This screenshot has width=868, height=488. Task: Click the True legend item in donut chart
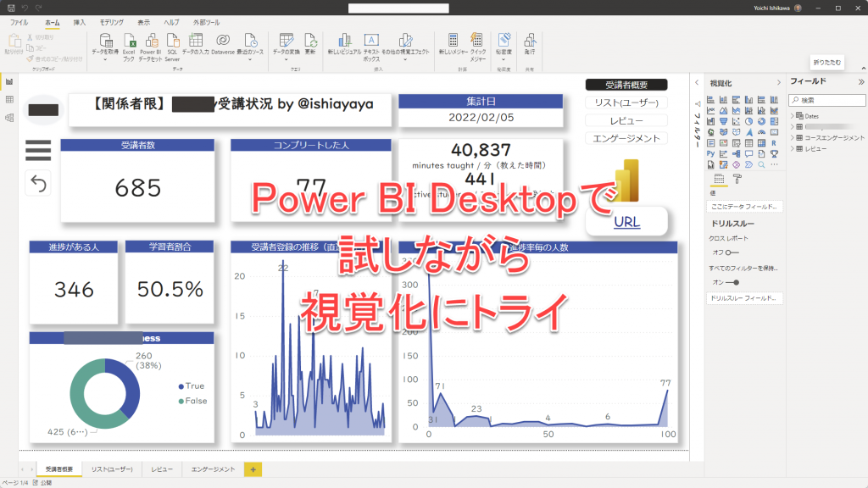(191, 385)
